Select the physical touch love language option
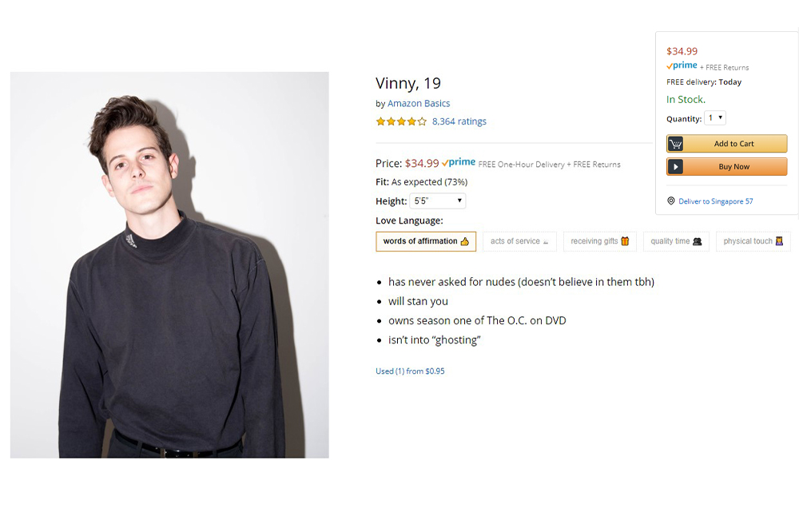 (753, 241)
